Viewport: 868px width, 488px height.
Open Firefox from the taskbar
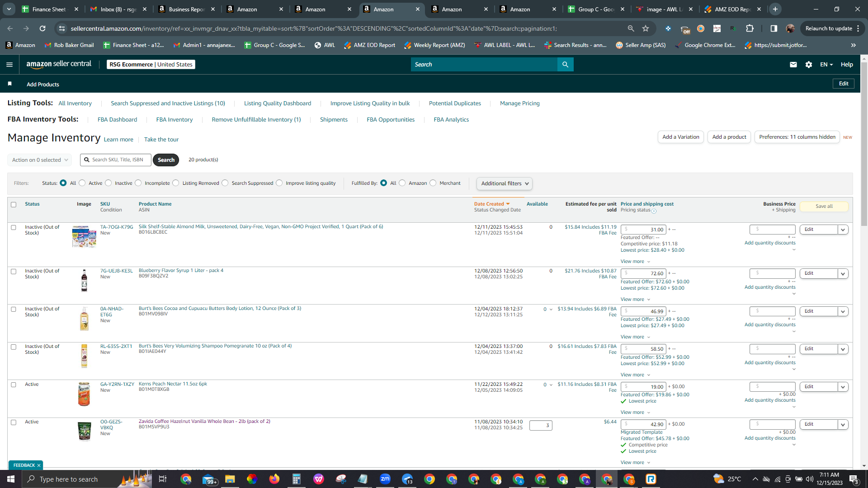(274, 479)
